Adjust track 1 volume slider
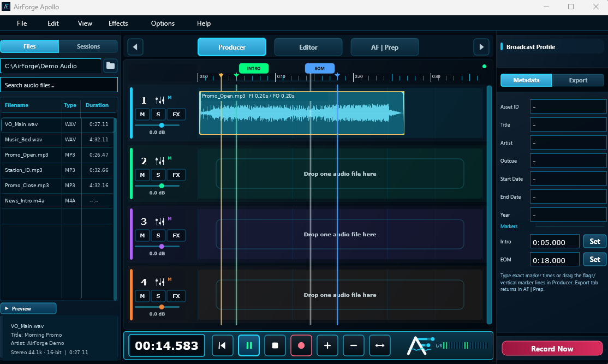 click(x=157, y=125)
